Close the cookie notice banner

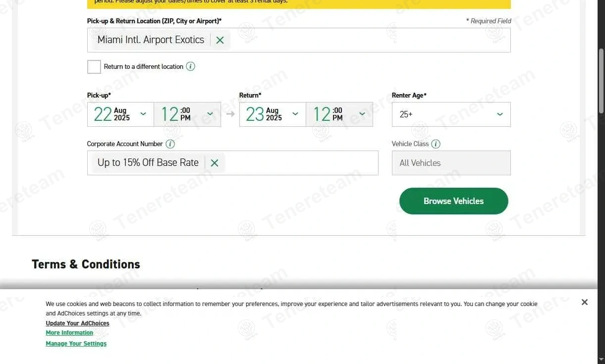point(584,302)
